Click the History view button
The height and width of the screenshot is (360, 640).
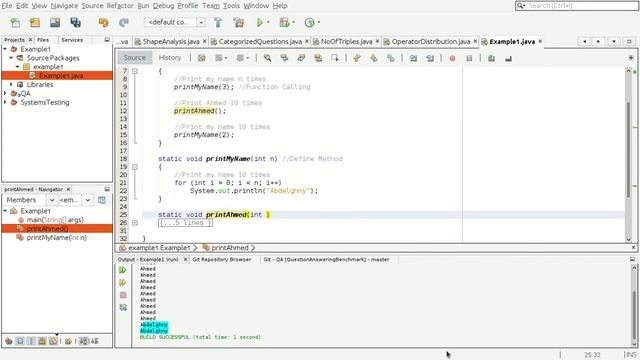pos(170,58)
